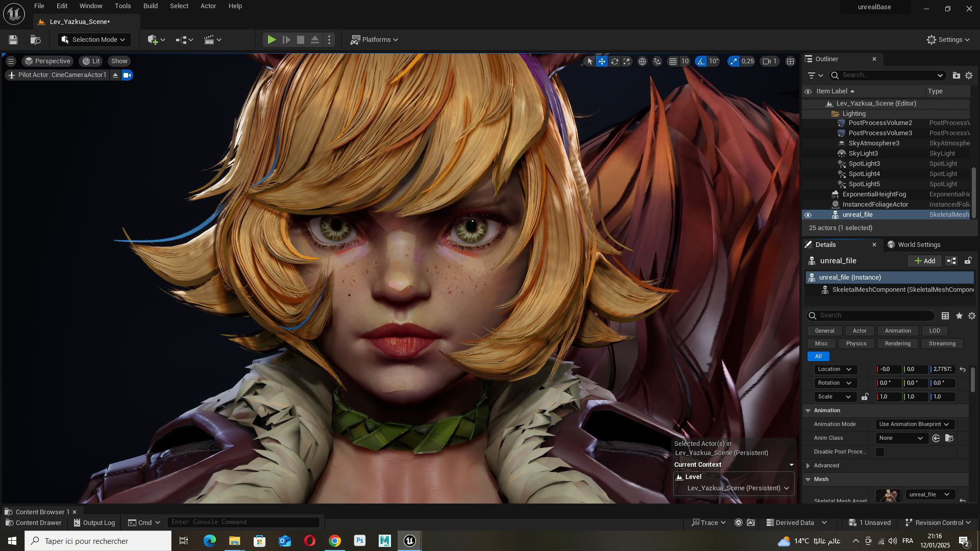The width and height of the screenshot is (980, 551).
Task: Select ExponentialHeightFog in the Outliner
Action: point(874,194)
